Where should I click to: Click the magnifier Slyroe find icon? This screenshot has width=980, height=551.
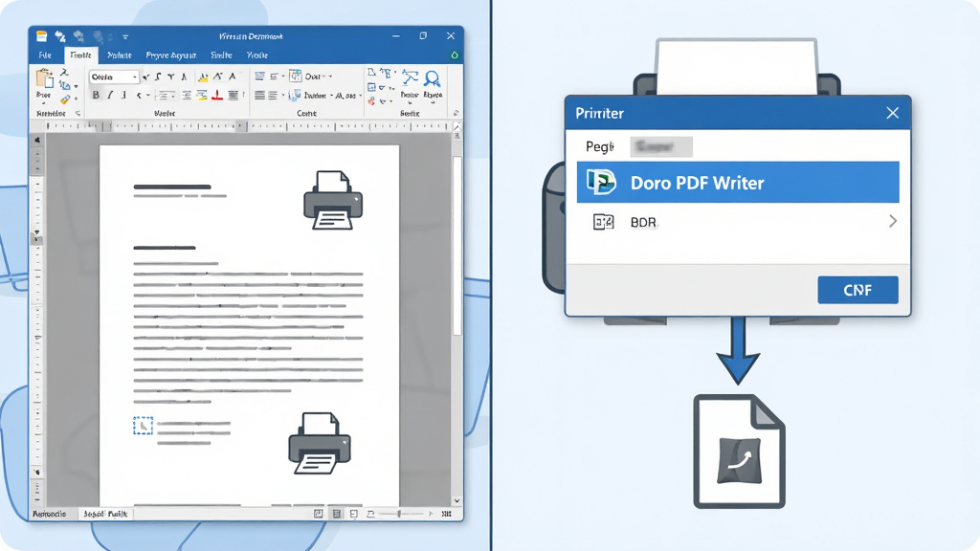pyautogui.click(x=432, y=80)
